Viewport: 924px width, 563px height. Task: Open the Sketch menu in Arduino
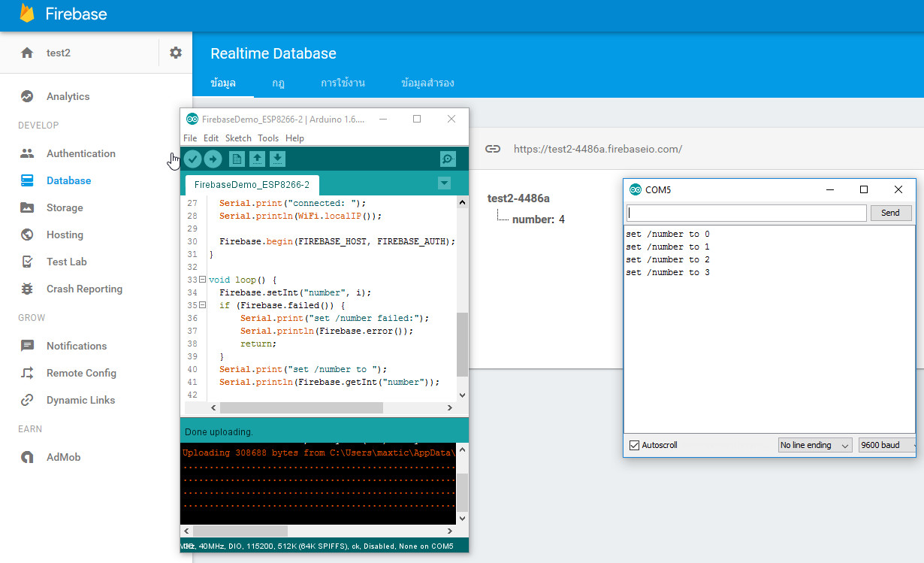coord(238,138)
